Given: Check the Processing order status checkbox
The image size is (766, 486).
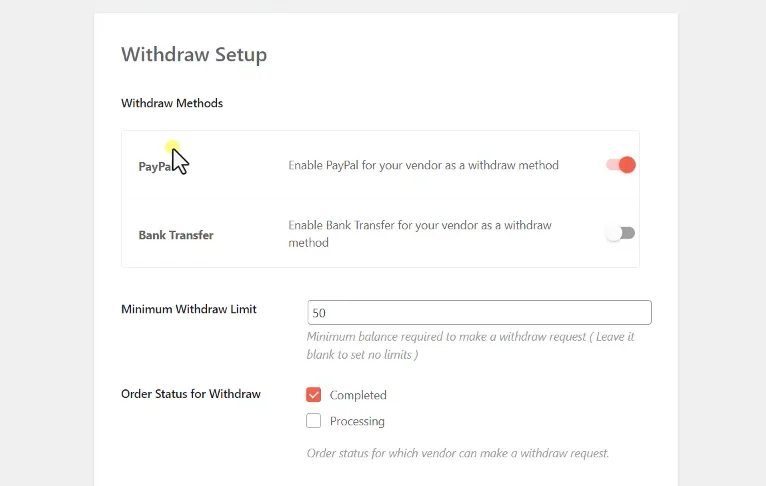Looking at the screenshot, I should [x=314, y=421].
